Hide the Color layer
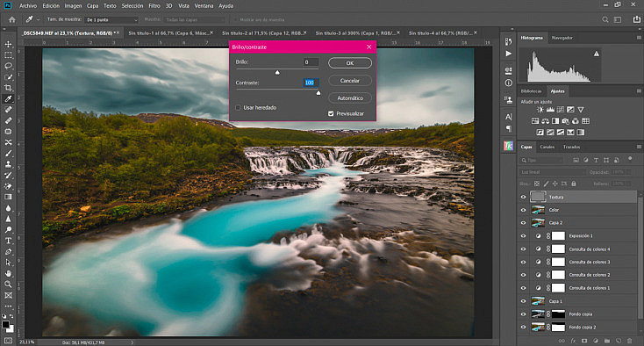Viewport: 644px width, 346px height. click(523, 210)
